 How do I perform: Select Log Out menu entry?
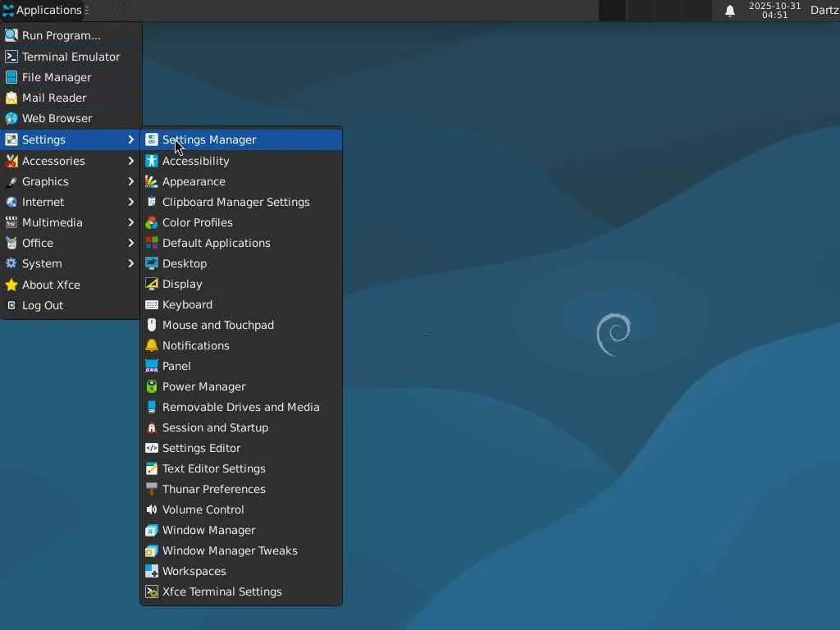[71, 305]
